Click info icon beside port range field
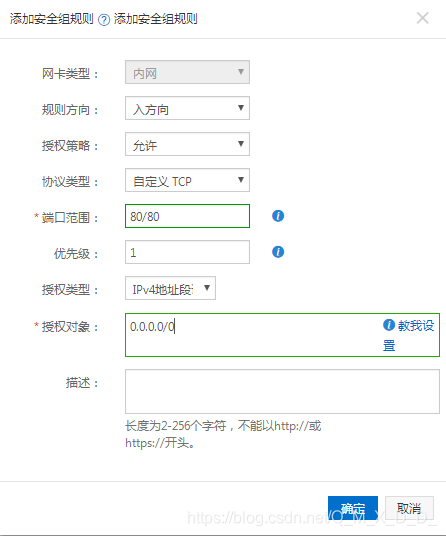 (278, 216)
